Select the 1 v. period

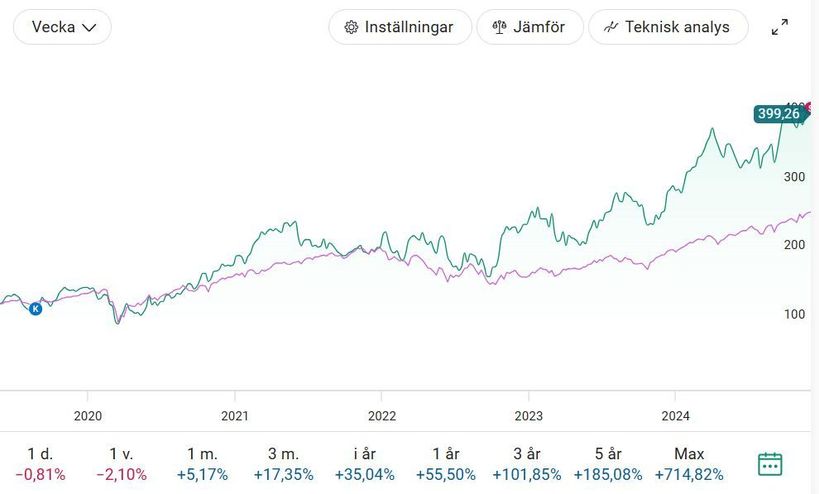[x=123, y=464]
